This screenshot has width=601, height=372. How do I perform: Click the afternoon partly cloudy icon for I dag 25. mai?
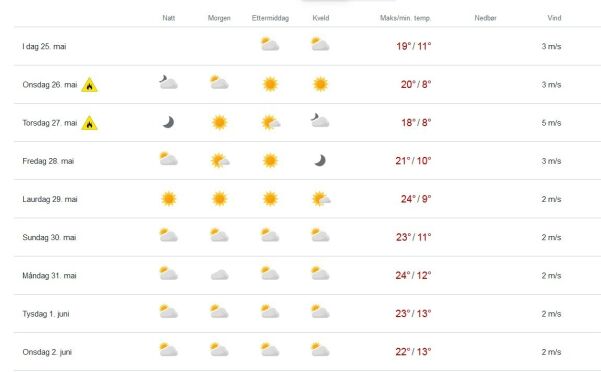point(270,44)
